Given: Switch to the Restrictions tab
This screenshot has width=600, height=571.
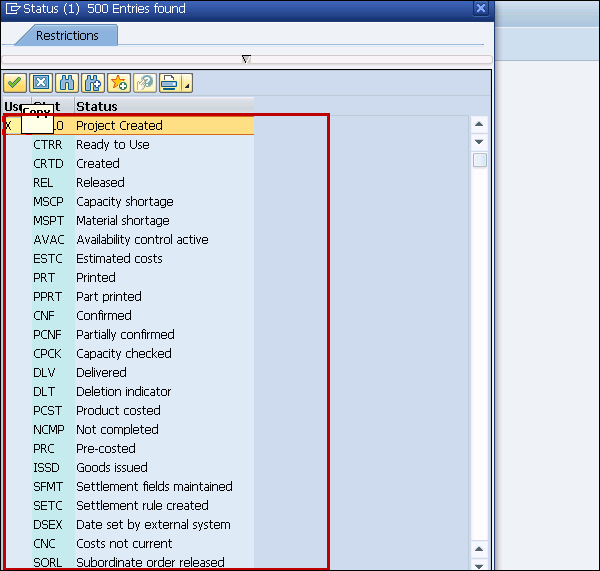Looking at the screenshot, I should [x=67, y=36].
